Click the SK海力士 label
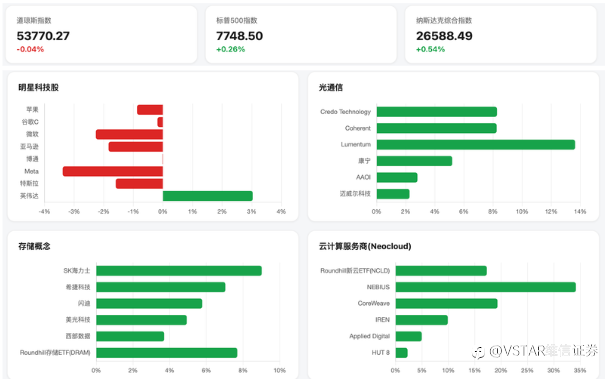 [77, 271]
